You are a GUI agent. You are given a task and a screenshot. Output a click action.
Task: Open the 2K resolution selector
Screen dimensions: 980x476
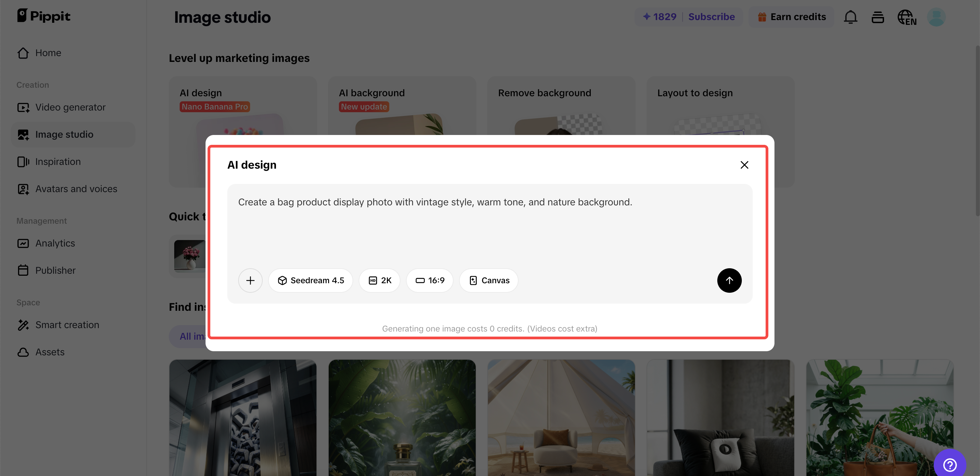[380, 280]
